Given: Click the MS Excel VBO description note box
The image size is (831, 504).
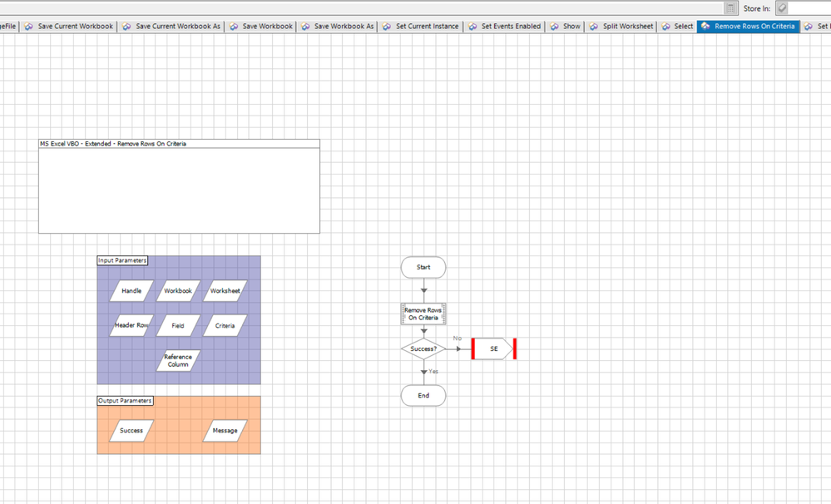Looking at the screenshot, I should coord(179,190).
